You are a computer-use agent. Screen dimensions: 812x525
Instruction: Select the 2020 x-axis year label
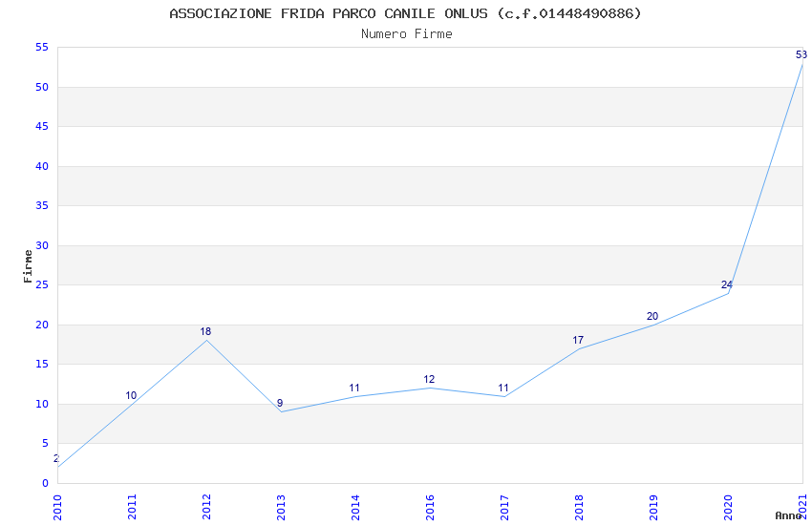728,507
